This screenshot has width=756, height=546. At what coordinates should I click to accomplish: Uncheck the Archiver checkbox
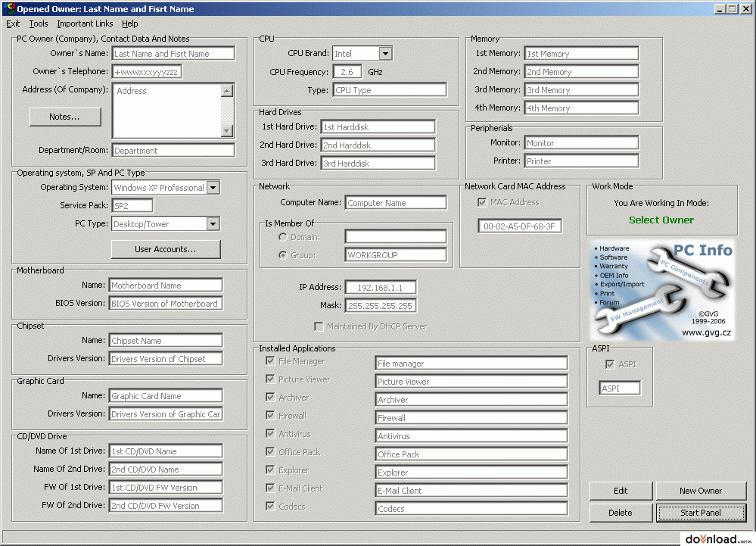(x=270, y=398)
